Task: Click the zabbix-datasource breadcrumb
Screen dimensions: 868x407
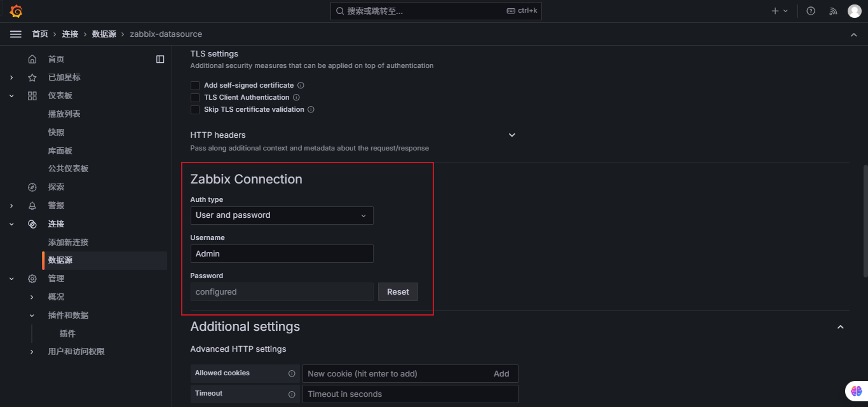Action: pyautogui.click(x=166, y=34)
